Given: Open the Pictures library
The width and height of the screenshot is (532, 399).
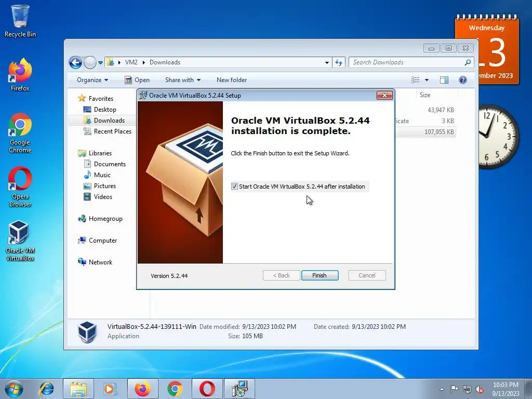Looking at the screenshot, I should (100, 186).
